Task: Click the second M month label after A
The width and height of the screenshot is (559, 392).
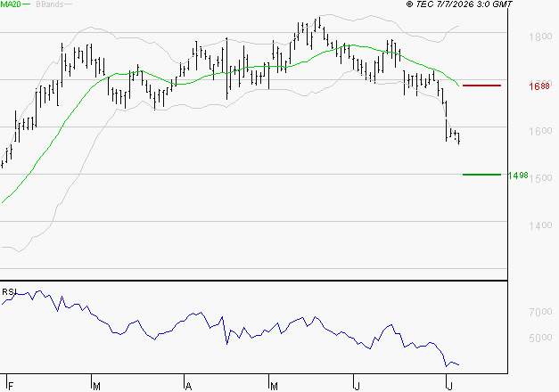Action: 274,386
